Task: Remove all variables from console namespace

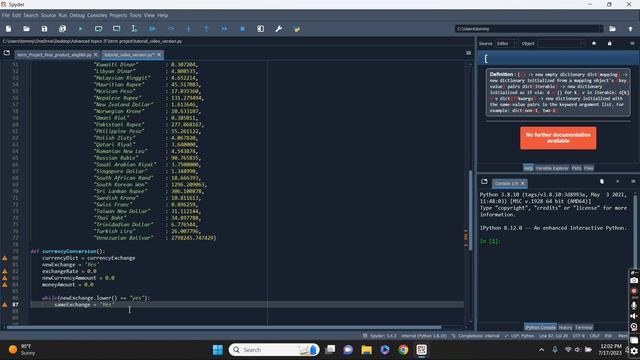Action: pos(602,182)
